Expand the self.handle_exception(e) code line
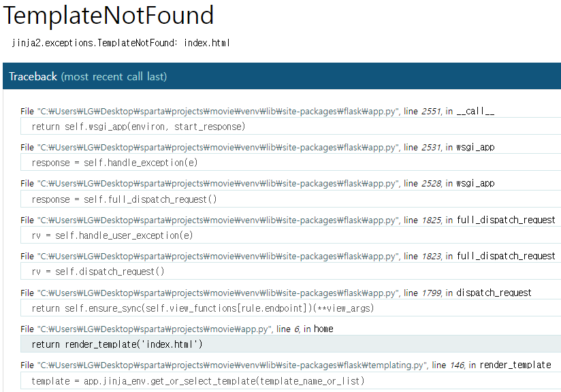 [291, 163]
